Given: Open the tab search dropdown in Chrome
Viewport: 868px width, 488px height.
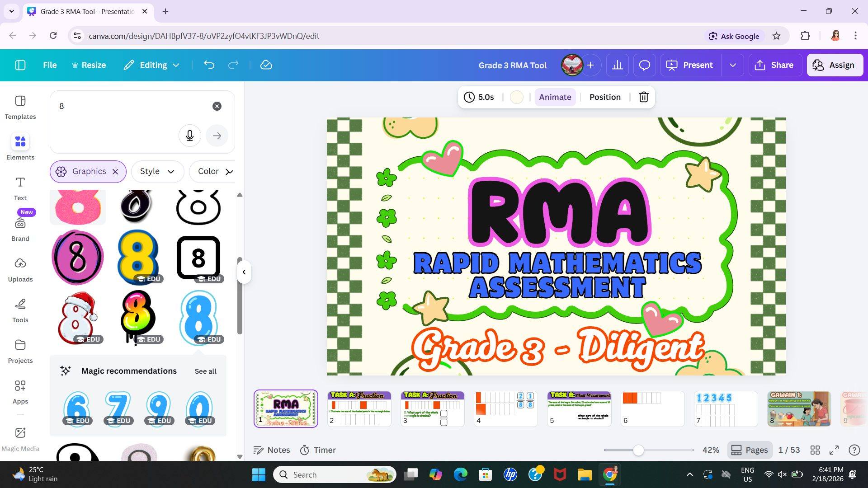Looking at the screenshot, I should coord(12,11).
